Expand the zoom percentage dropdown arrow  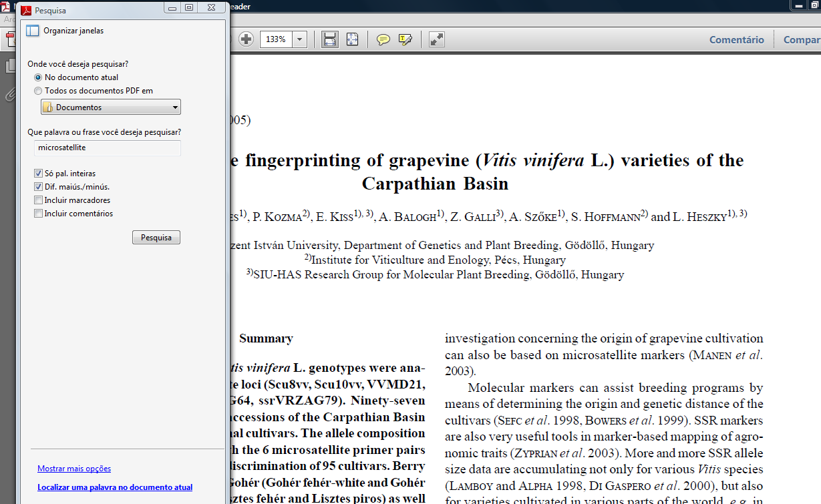tap(299, 39)
